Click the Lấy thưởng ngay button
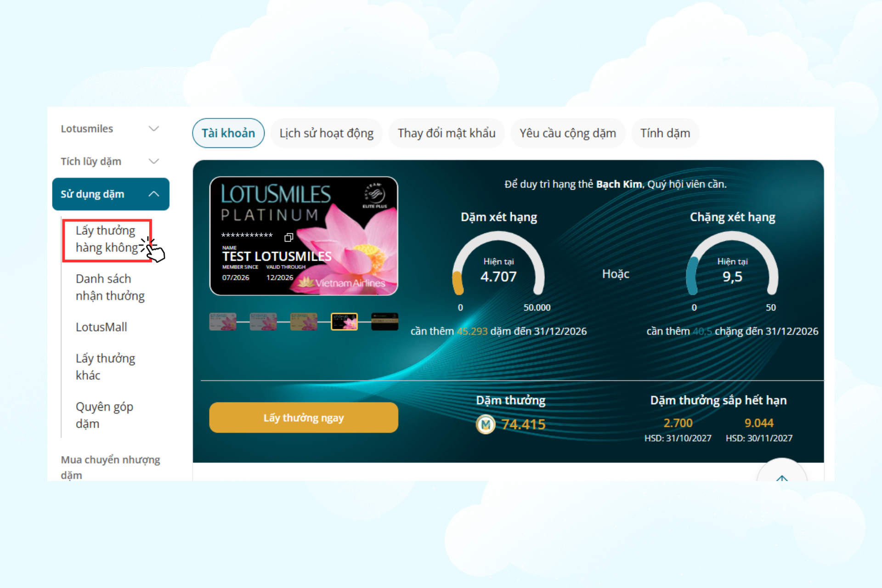Viewport: 882px width, 588px height. 304,418
